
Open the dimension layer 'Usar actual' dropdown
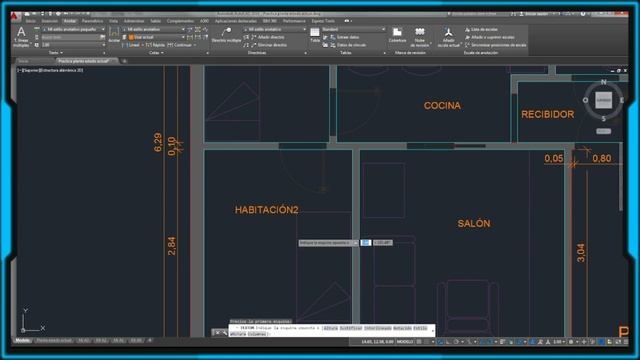click(157, 37)
